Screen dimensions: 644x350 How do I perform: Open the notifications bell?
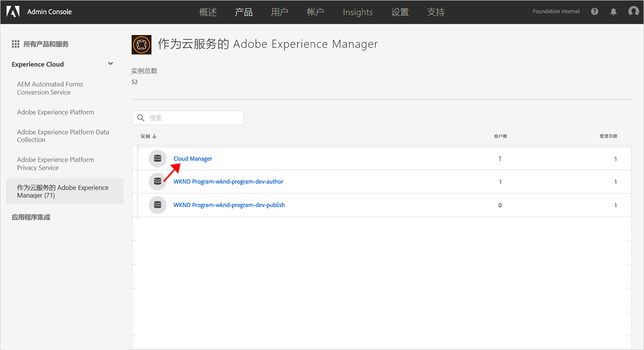tap(613, 12)
